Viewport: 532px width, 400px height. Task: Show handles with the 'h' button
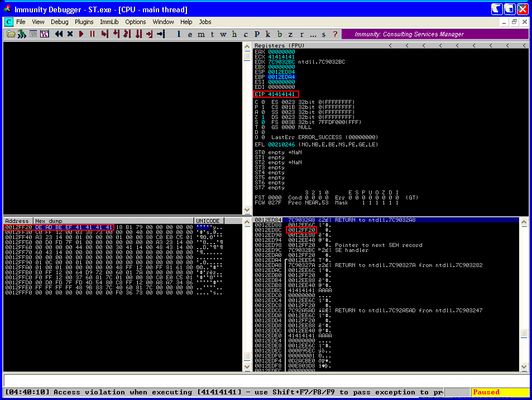point(234,34)
